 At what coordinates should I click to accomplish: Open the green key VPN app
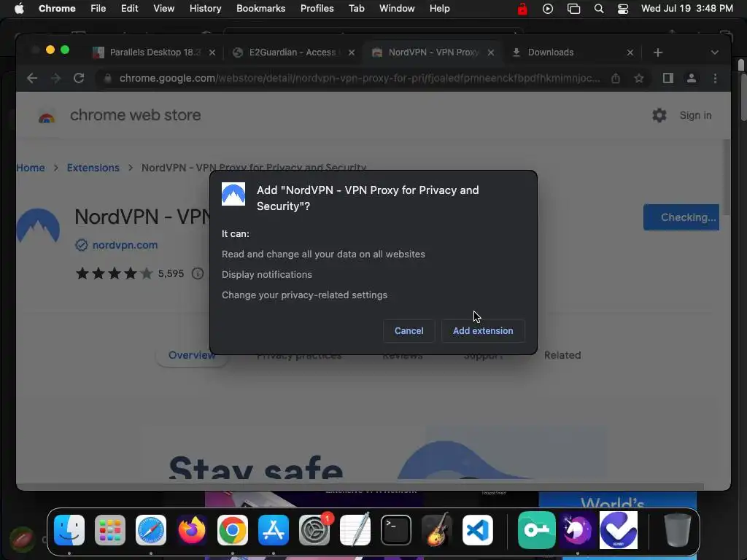point(536,530)
